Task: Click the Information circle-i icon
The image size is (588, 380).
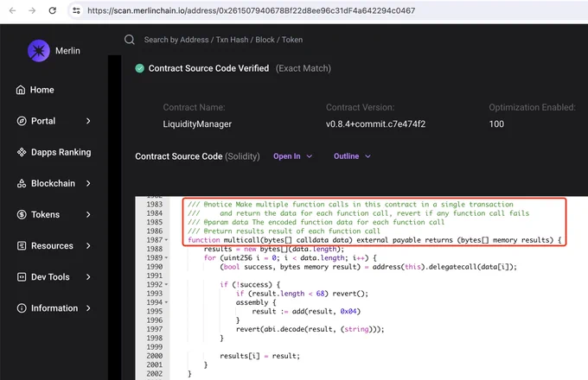Action: point(22,308)
